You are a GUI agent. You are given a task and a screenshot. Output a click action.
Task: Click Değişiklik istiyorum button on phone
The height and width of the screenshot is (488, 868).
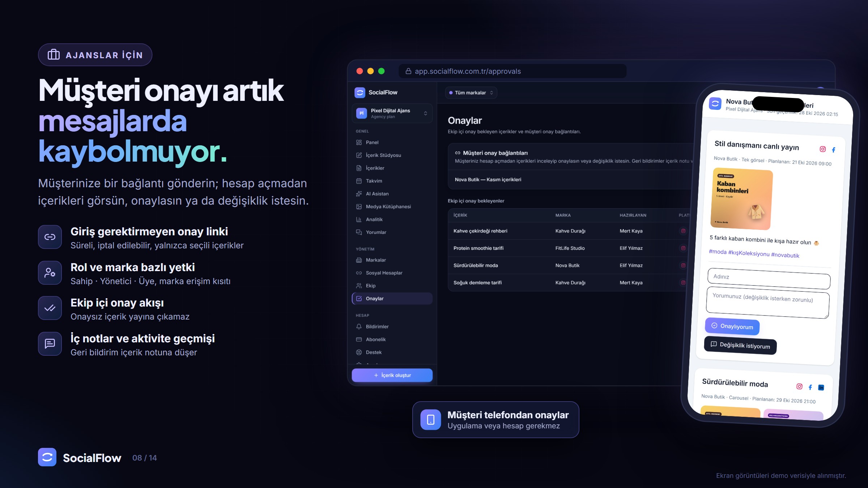[x=740, y=345]
